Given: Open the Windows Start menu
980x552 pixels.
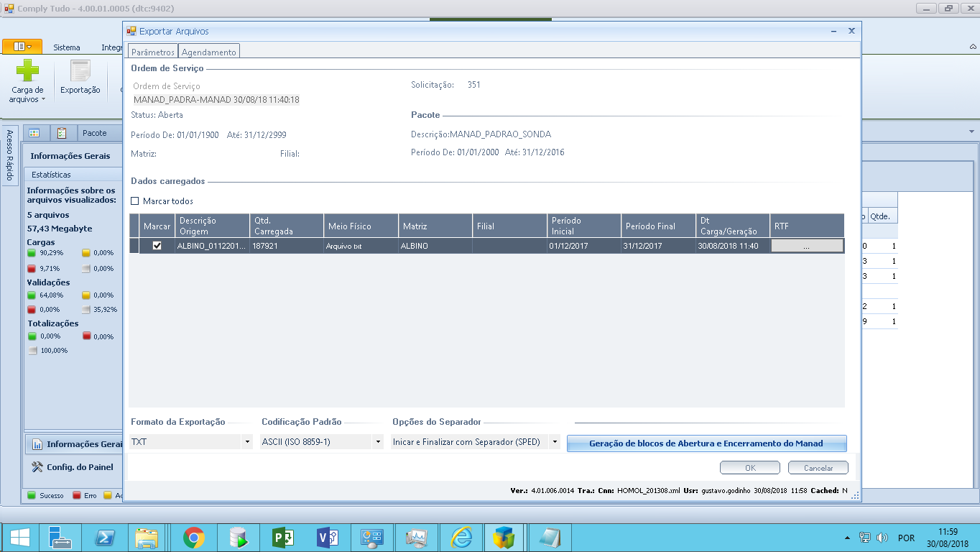Looking at the screenshot, I should [x=19, y=538].
